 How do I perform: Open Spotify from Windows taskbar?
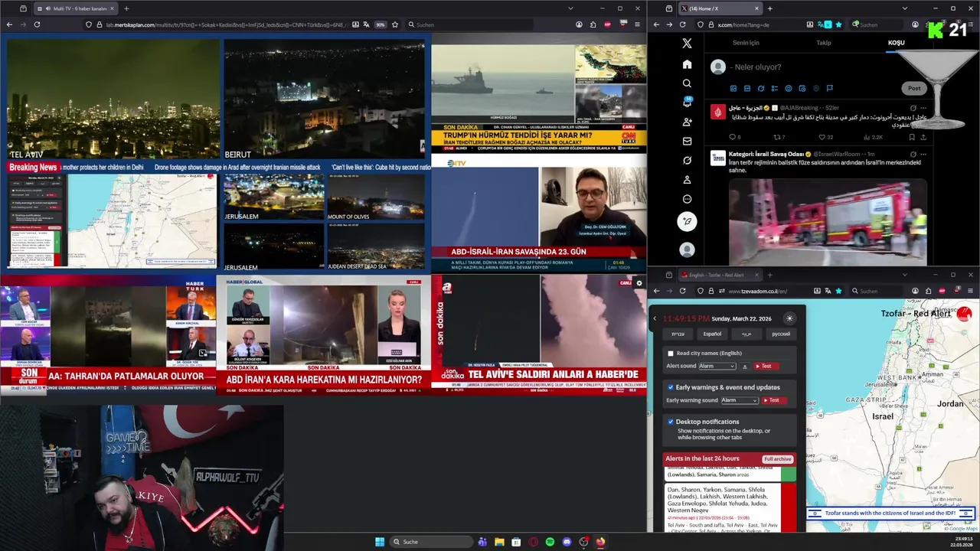550,542
